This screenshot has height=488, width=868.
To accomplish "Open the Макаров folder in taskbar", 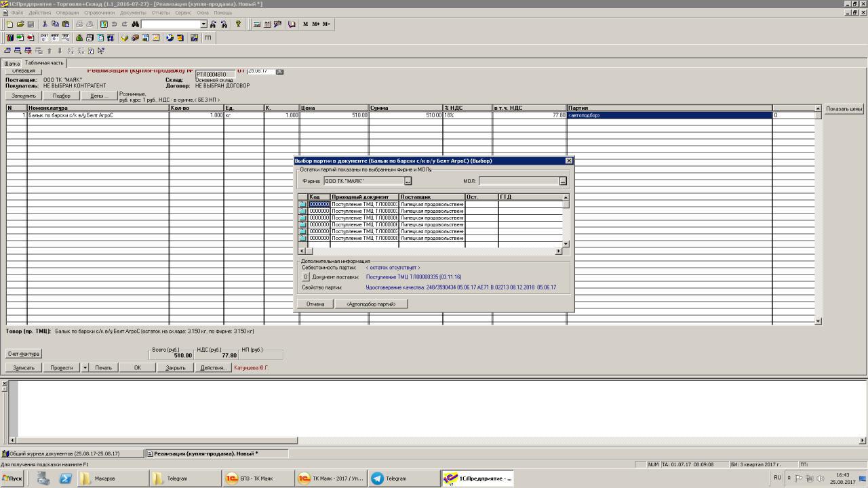I will coord(113,478).
